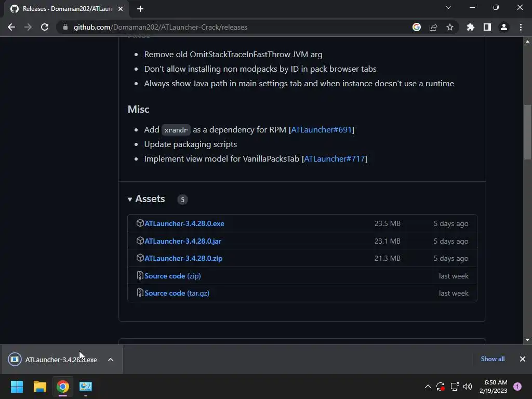
Task: Open Chrome three-dot menu
Action: 521,27
